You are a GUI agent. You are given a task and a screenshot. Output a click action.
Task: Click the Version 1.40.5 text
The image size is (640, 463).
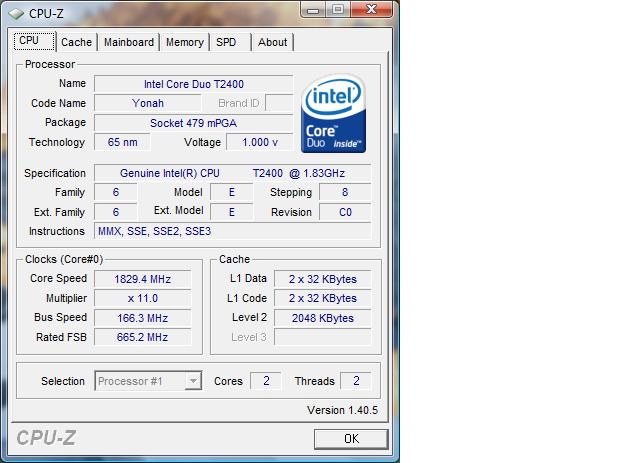[342, 410]
